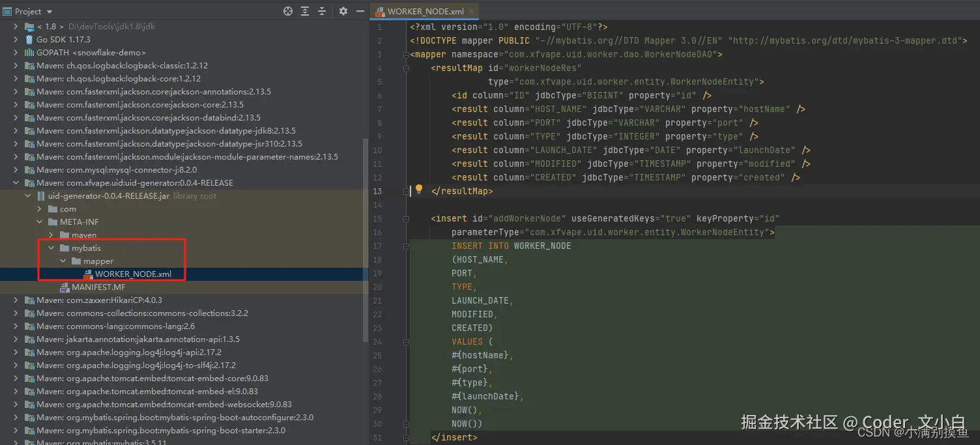
Task: Expand the maven folder under META-INF
Action: [51, 235]
